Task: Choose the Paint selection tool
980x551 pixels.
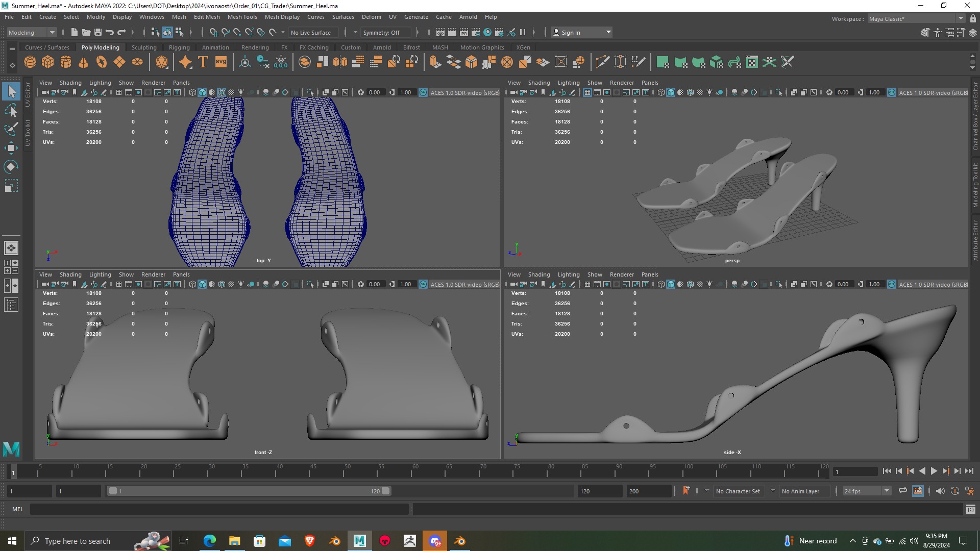Action: [11, 129]
